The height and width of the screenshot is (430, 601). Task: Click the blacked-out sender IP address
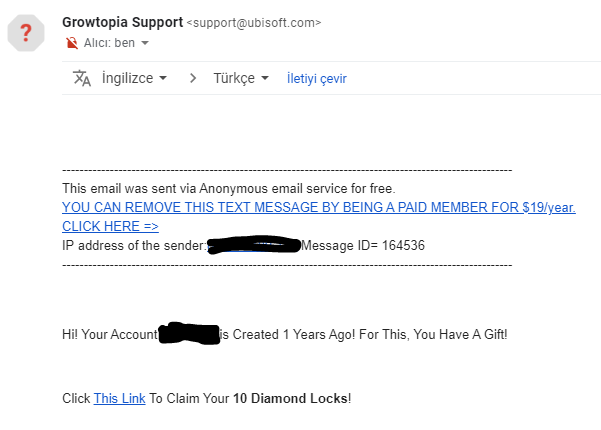(254, 245)
